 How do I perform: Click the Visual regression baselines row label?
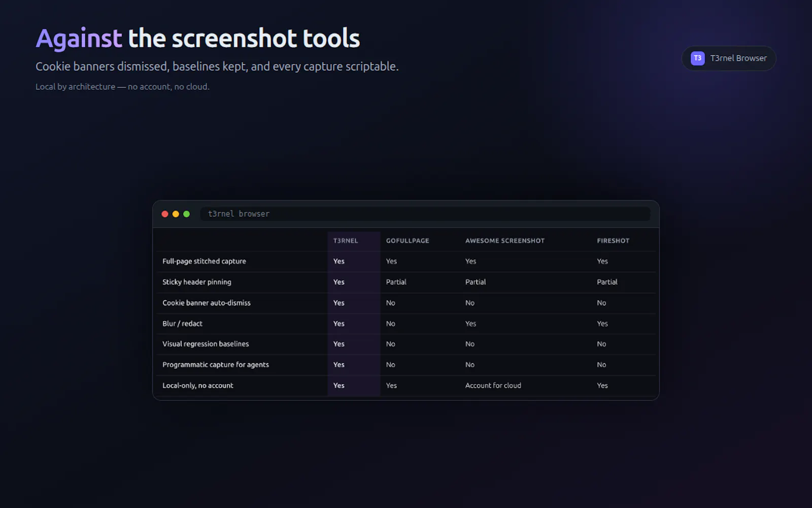206,344
